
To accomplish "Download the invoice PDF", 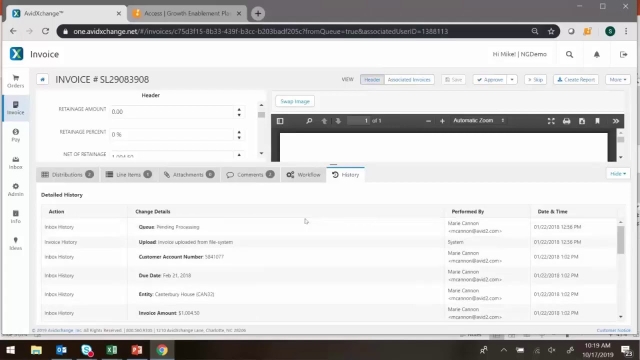I will [x=582, y=121].
